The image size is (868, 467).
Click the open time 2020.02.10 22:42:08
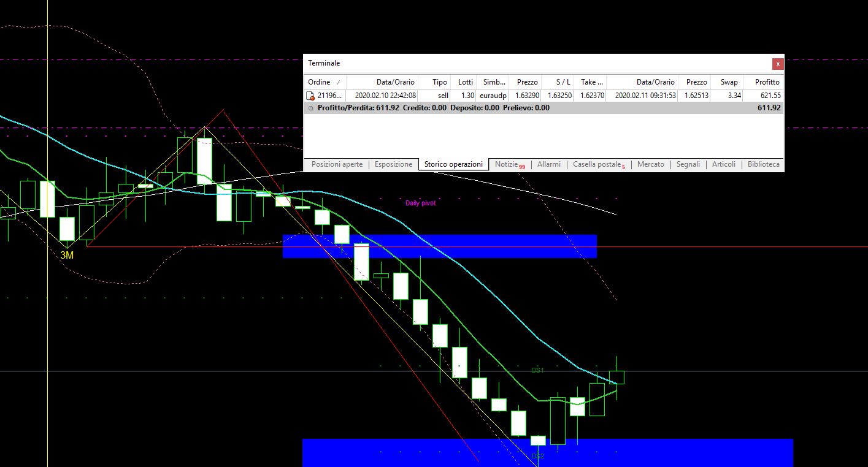pyautogui.click(x=385, y=96)
